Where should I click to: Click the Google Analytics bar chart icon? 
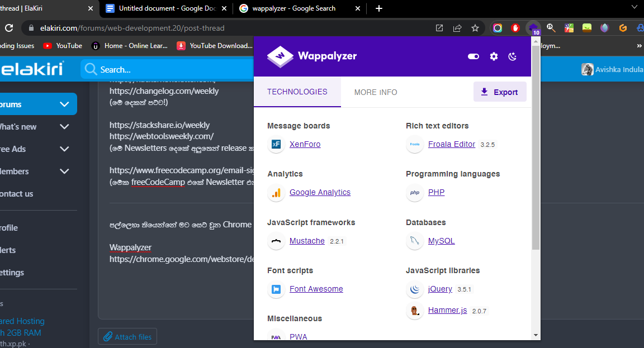[x=276, y=193]
